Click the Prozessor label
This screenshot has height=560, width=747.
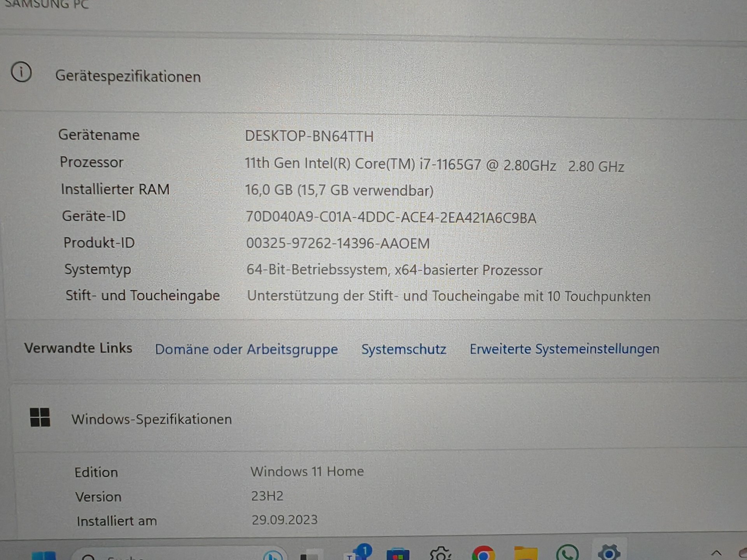point(91,162)
